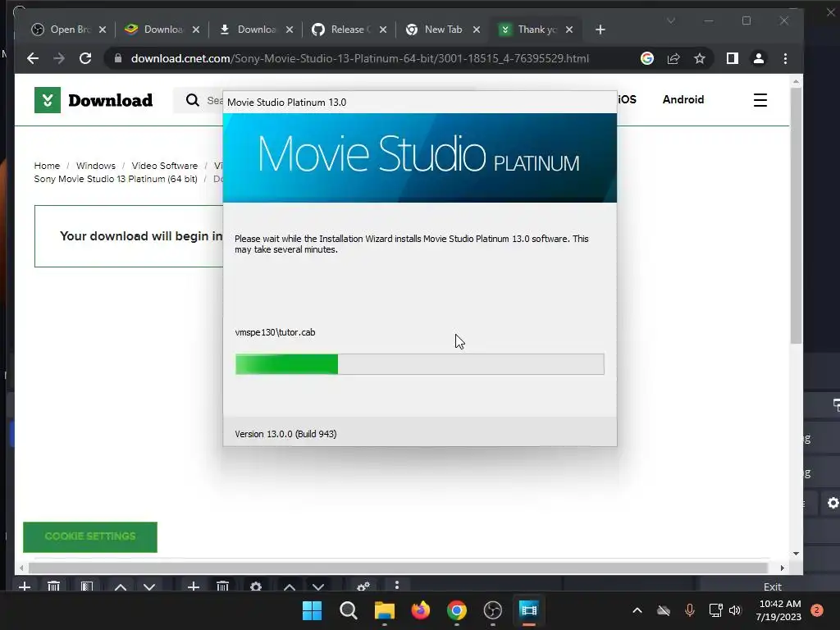The height and width of the screenshot is (630, 840).
Task: Click the CNET Download logo
Action: pos(94,100)
